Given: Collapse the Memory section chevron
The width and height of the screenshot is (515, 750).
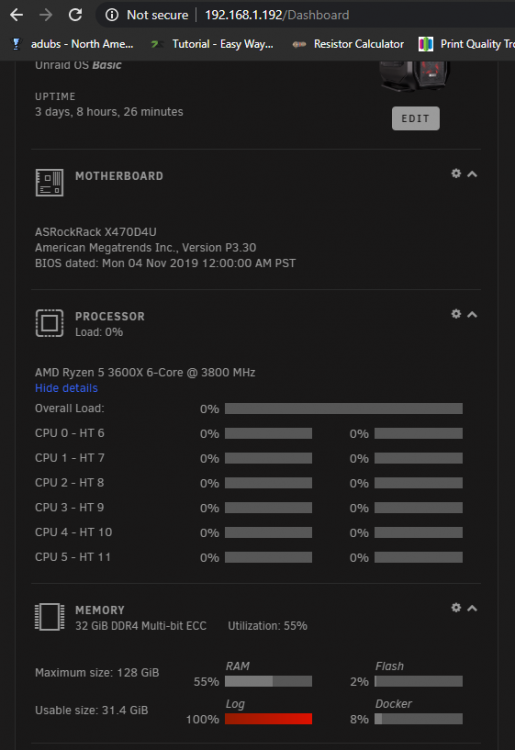Looking at the screenshot, I should point(472,608).
